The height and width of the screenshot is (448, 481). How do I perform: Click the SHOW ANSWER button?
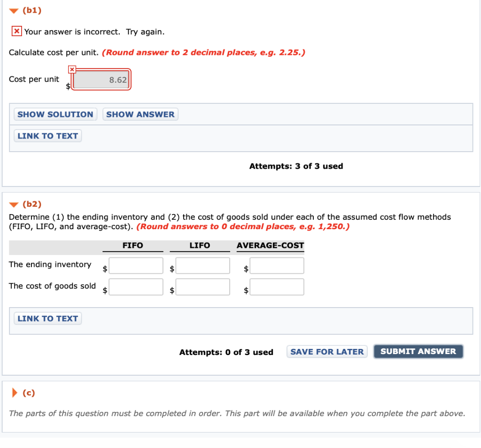coord(140,114)
